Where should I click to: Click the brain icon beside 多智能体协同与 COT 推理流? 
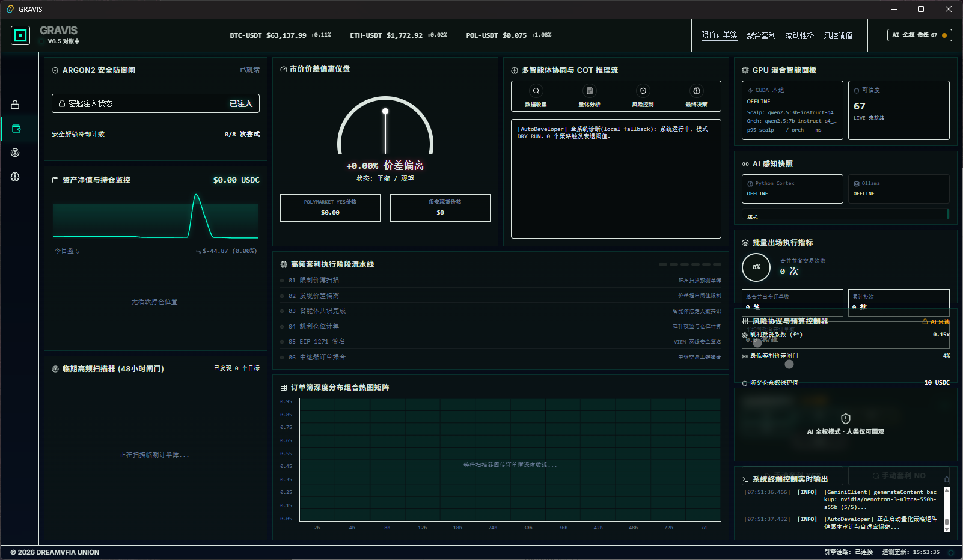(x=515, y=70)
